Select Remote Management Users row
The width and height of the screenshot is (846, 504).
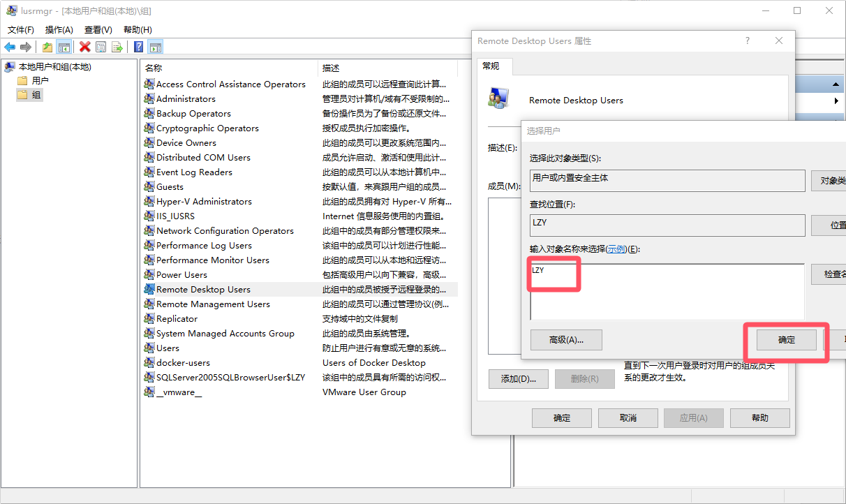coord(300,304)
